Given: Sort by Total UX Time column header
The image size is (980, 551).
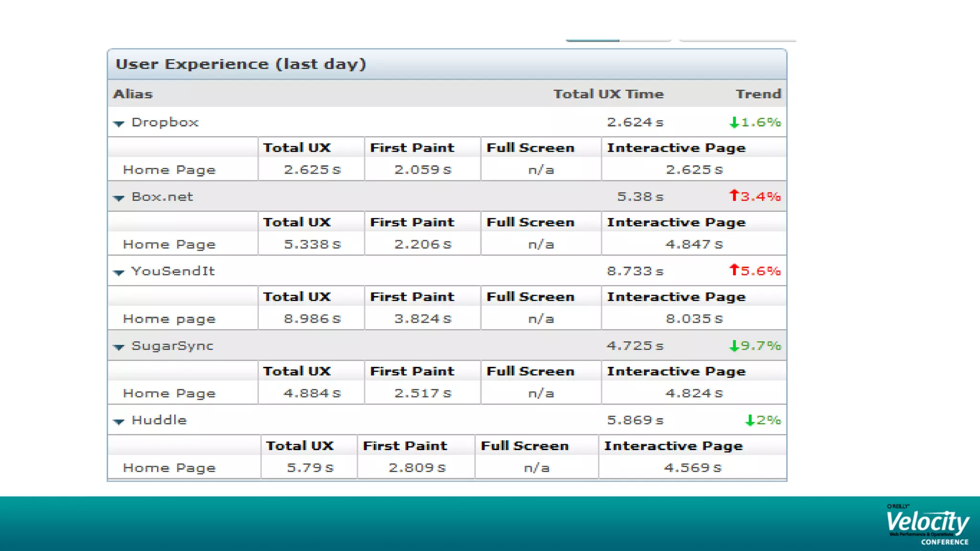Looking at the screenshot, I should [608, 94].
